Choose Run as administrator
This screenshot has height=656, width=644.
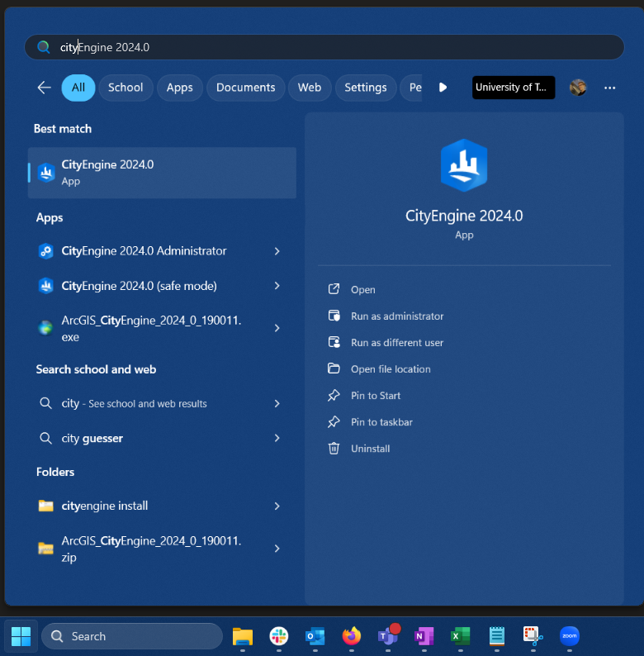[x=397, y=316]
